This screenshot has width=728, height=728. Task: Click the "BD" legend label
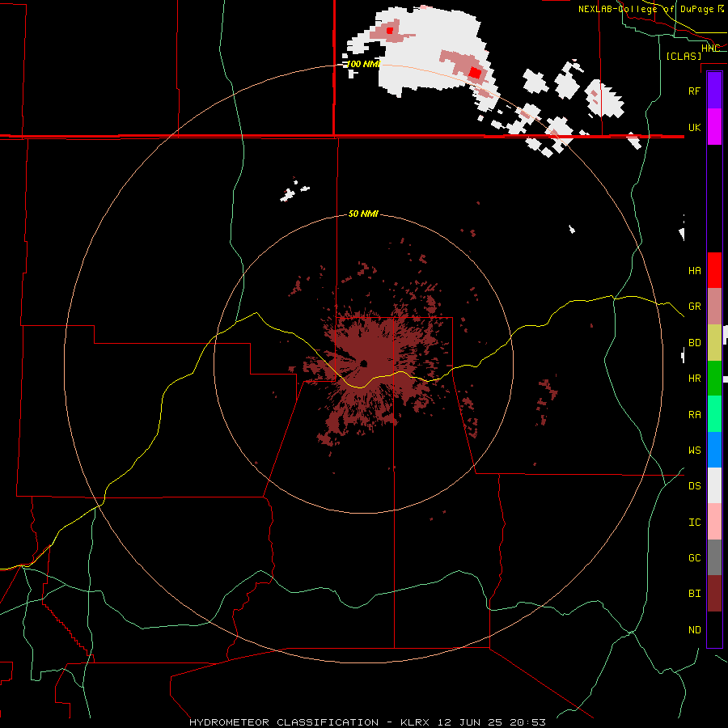coord(694,343)
